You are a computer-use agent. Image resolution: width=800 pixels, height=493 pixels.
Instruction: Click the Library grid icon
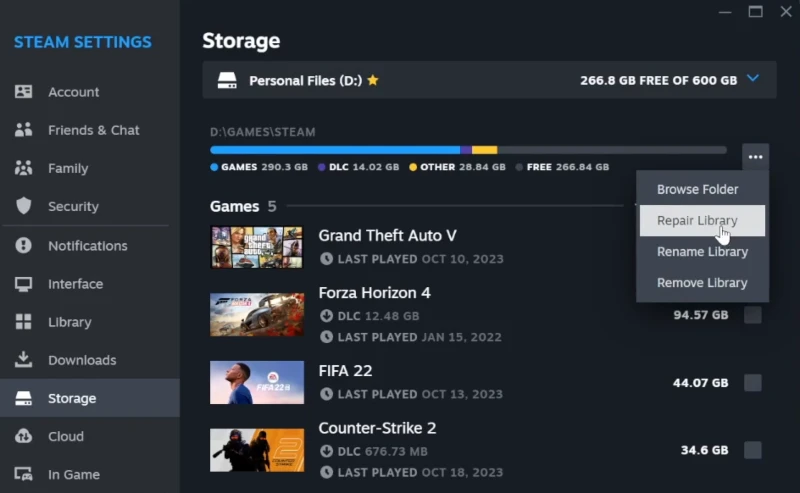tap(23, 322)
